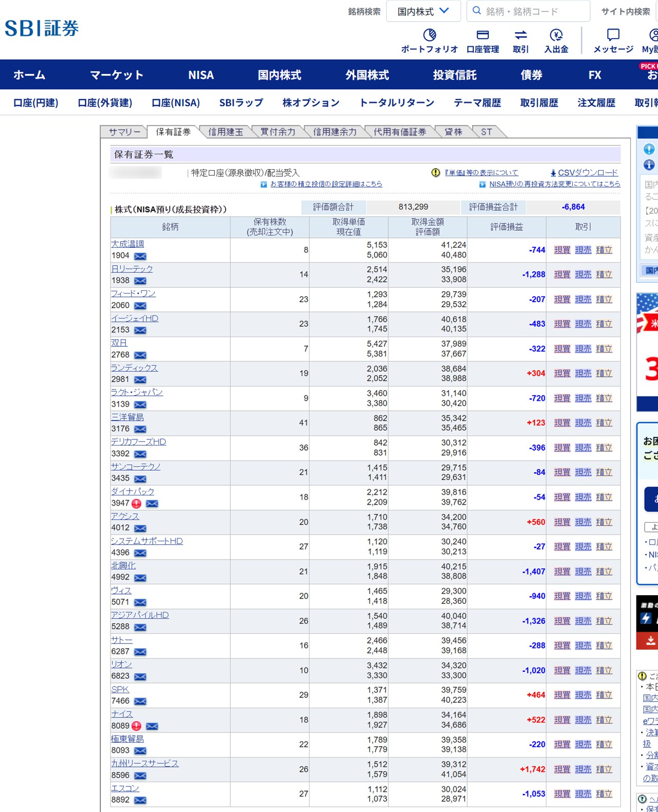This screenshot has width=658, height=812.
Task: Open NISA預りの再投資方法変更についてはこちら link
Action: pos(555,184)
